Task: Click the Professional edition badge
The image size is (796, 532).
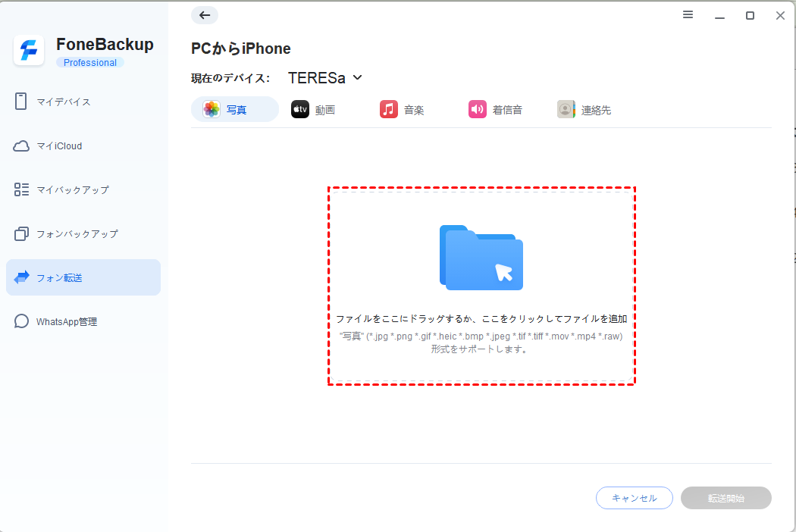Action: [90, 62]
